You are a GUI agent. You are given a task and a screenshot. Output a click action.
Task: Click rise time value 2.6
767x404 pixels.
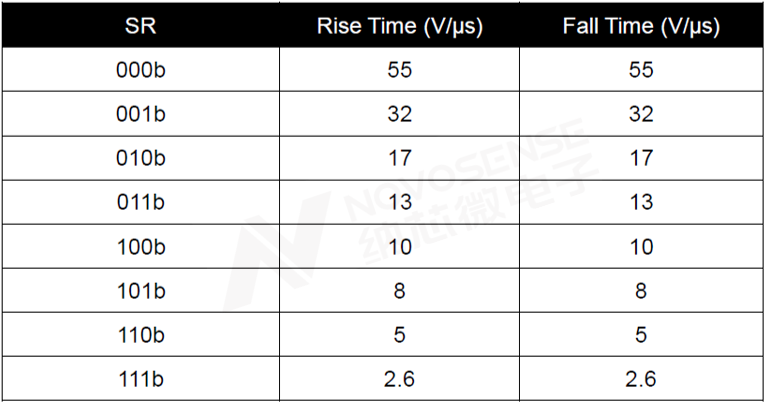[399, 380]
